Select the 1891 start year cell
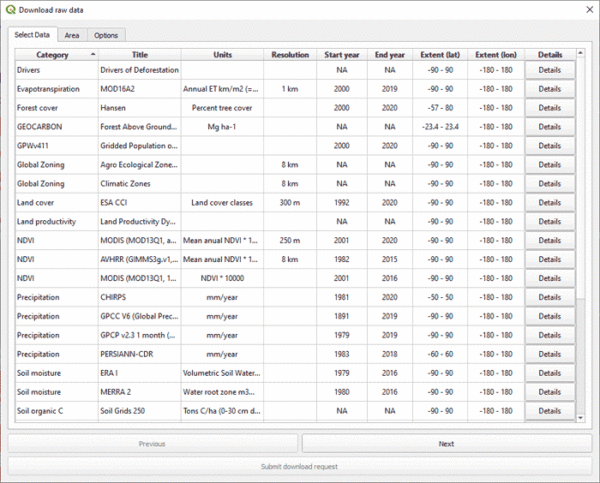The height and width of the screenshot is (483, 600). pos(342,316)
